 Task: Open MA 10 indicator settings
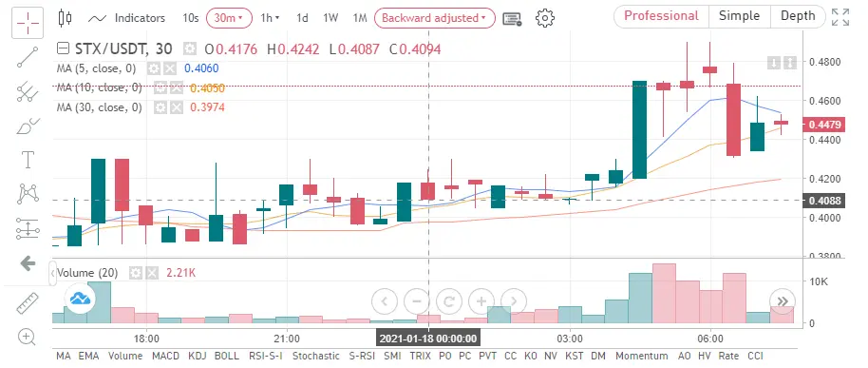[x=160, y=87]
